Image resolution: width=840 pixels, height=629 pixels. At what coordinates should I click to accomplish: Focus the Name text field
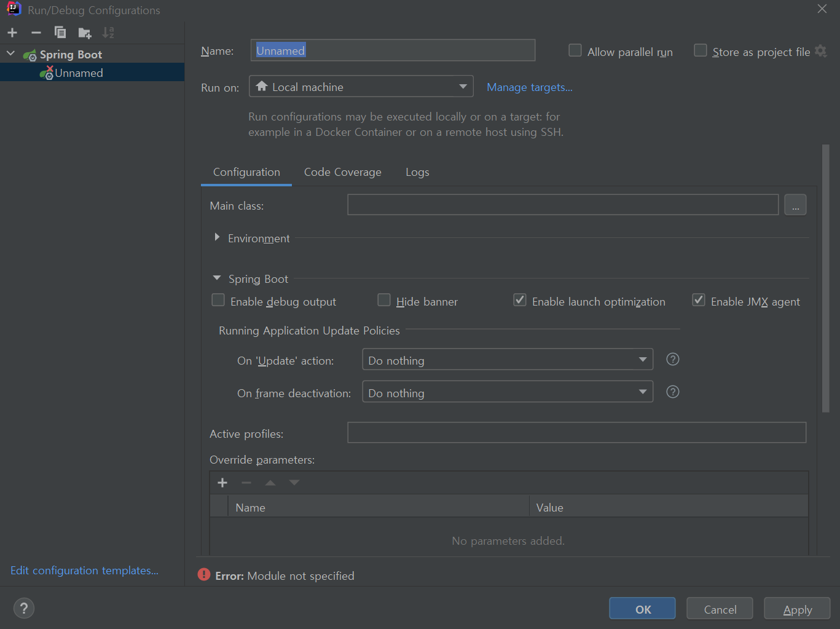(393, 50)
